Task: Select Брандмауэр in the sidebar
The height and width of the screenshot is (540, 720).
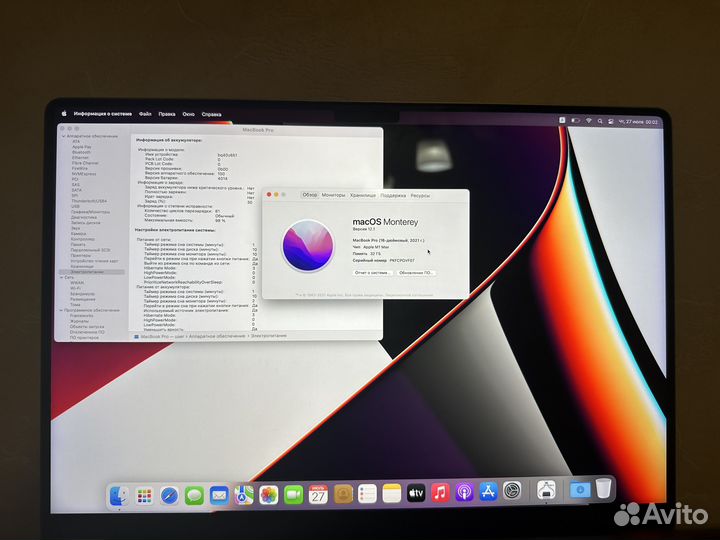Action: pyautogui.click(x=82, y=294)
